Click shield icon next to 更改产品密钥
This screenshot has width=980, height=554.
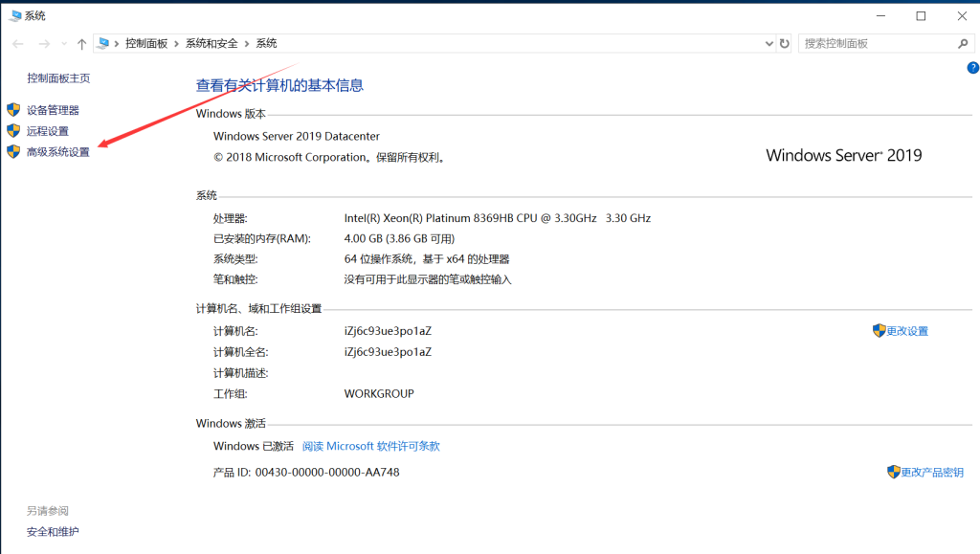click(x=893, y=472)
